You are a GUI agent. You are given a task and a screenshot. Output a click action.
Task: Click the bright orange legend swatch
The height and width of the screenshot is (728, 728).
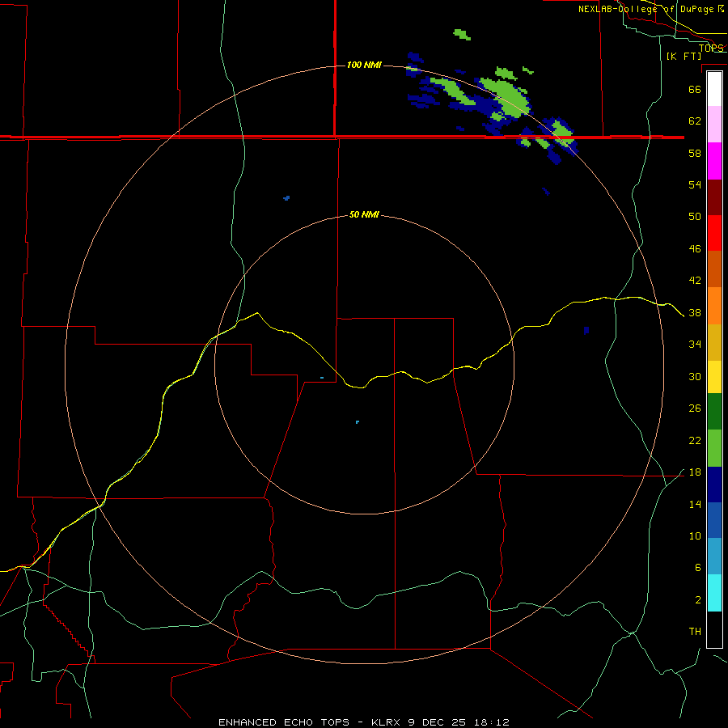pyautogui.click(x=714, y=306)
